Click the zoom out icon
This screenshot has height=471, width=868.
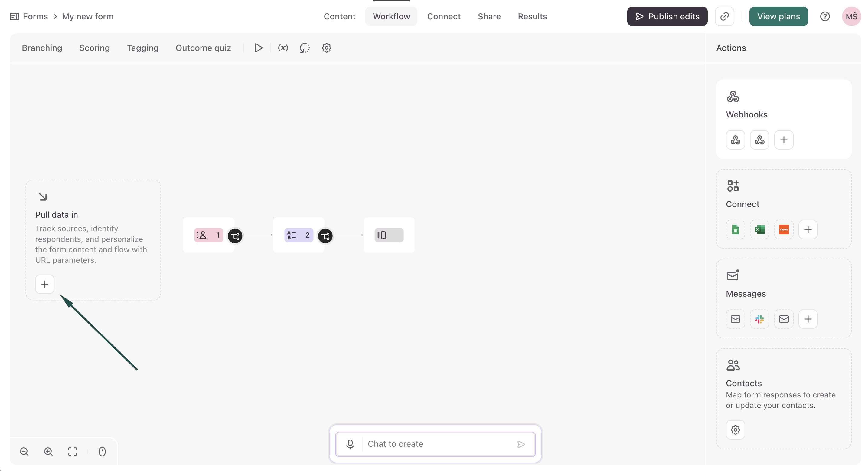(x=24, y=451)
